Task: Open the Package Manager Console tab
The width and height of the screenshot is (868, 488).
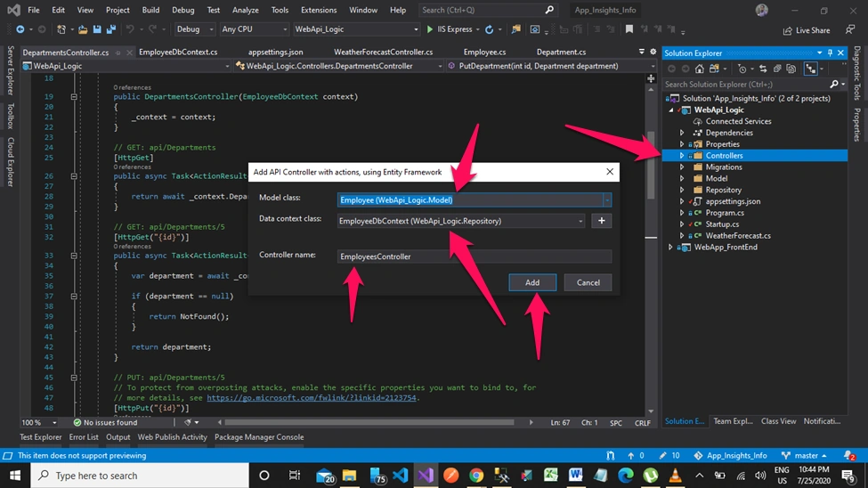Action: [259, 437]
